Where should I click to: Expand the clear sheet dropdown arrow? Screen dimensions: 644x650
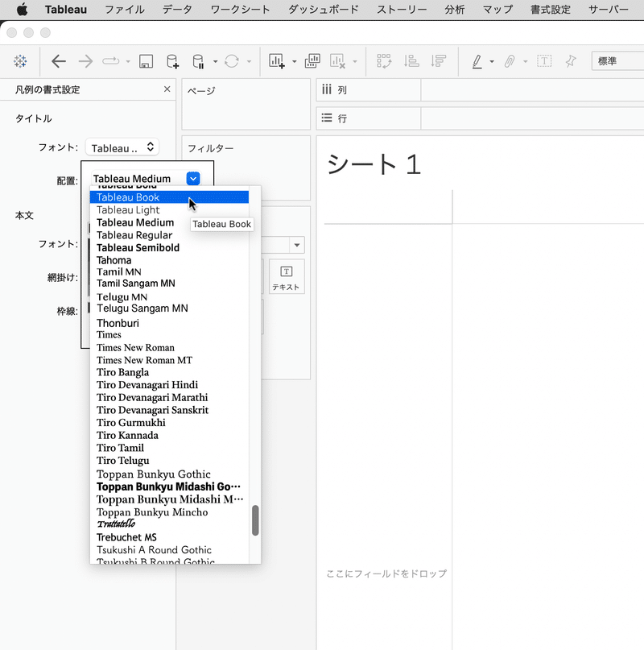coord(355,62)
